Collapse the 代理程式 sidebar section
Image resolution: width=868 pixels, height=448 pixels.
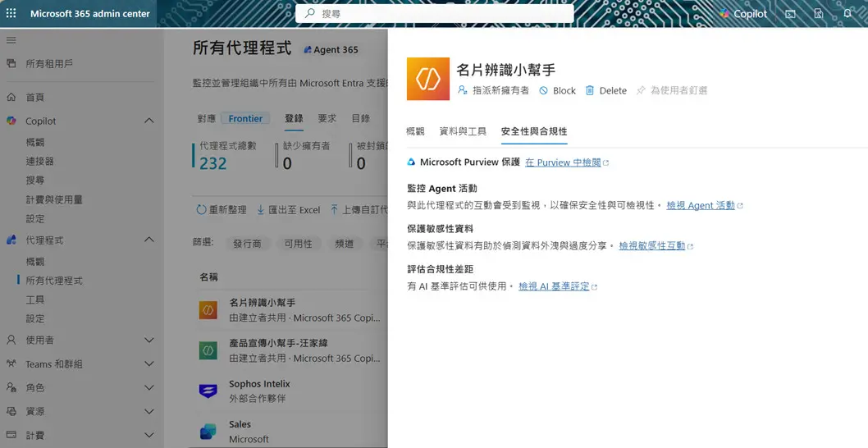(x=149, y=240)
